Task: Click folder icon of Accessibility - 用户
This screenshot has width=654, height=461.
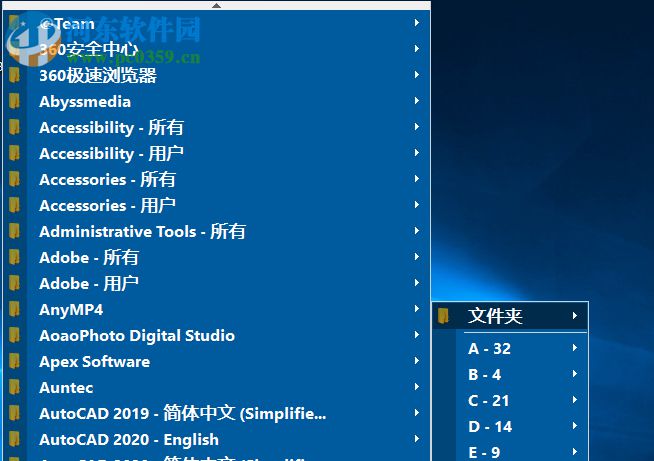Action: point(14,153)
